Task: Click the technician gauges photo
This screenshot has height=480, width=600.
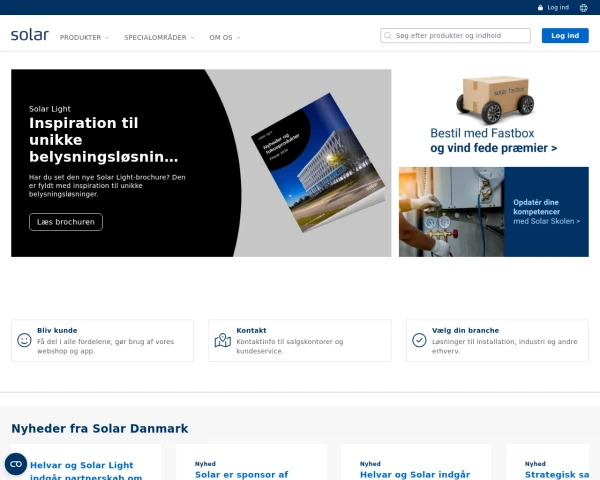Action: click(452, 212)
